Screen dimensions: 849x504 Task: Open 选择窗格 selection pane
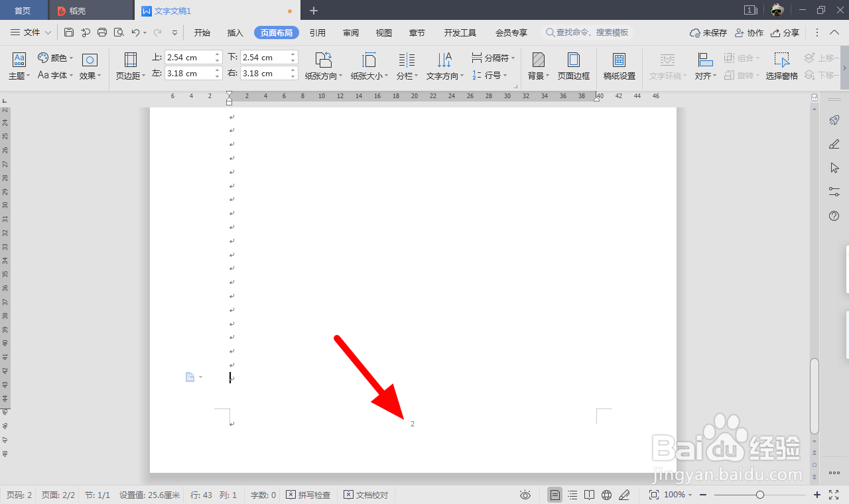(x=782, y=67)
